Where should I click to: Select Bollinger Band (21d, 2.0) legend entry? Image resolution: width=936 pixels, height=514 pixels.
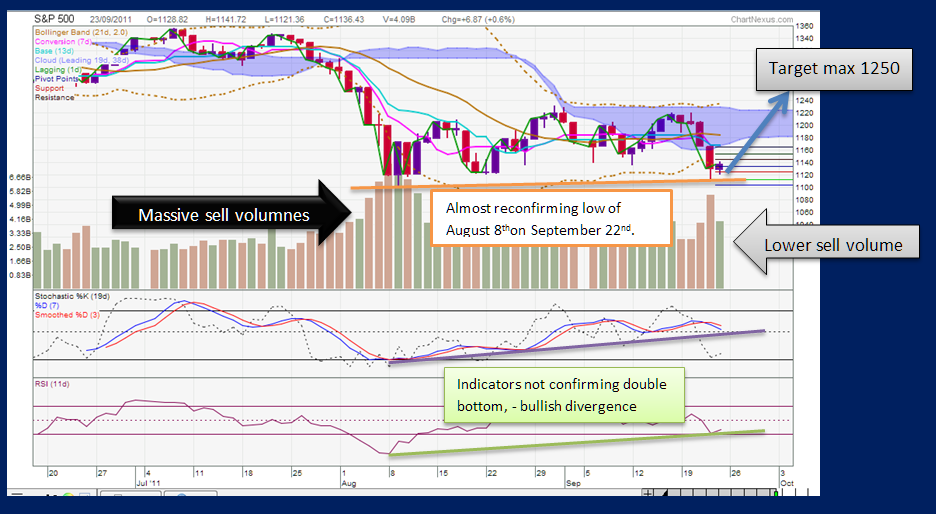81,32
